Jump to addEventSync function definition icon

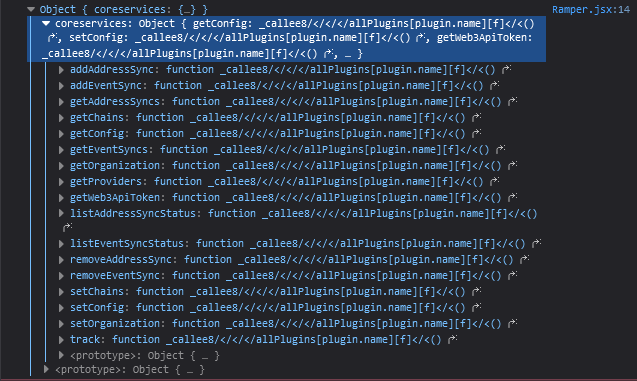pyautogui.click(x=494, y=85)
